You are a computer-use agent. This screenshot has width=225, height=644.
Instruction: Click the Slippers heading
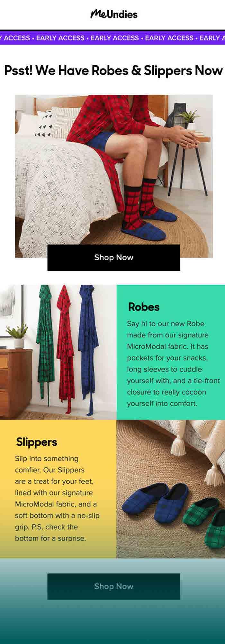coord(37,442)
